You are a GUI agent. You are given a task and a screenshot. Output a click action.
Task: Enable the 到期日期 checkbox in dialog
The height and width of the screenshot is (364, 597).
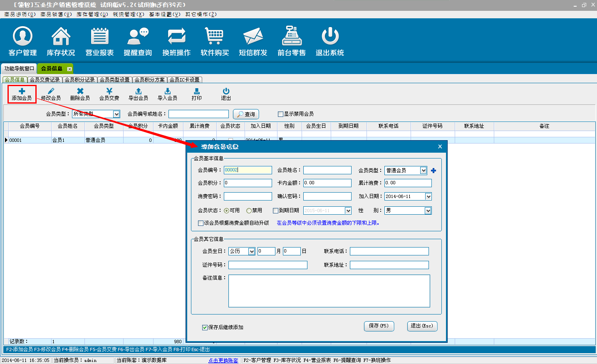[275, 211]
